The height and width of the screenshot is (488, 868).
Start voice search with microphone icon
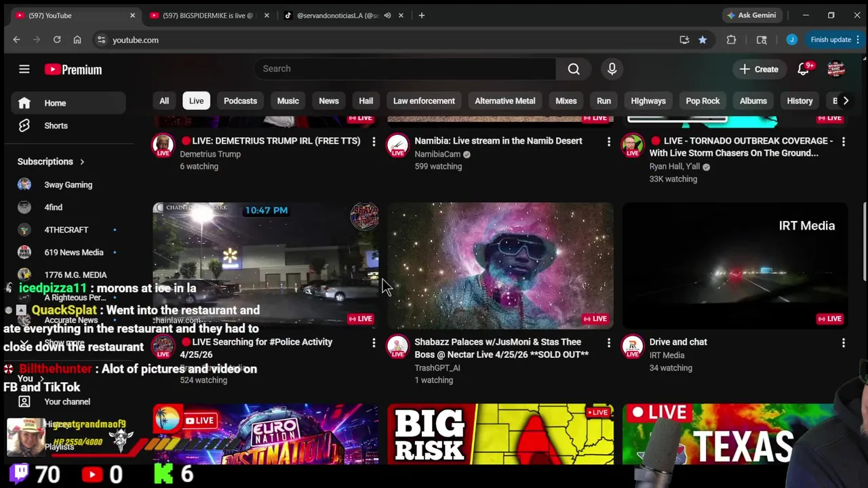[x=612, y=68]
